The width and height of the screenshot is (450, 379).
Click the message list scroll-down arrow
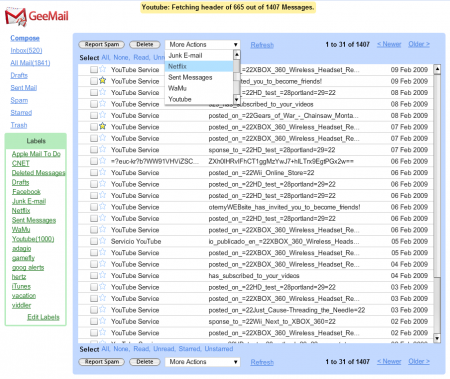[x=437, y=338]
